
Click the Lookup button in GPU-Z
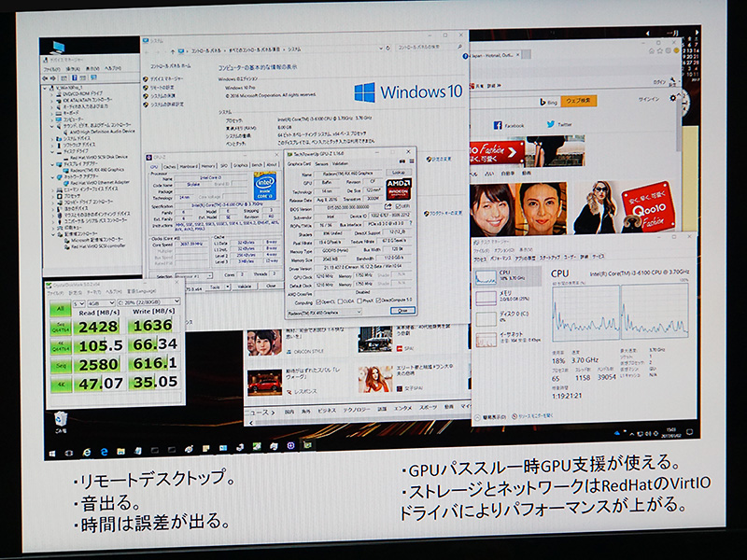399,173
